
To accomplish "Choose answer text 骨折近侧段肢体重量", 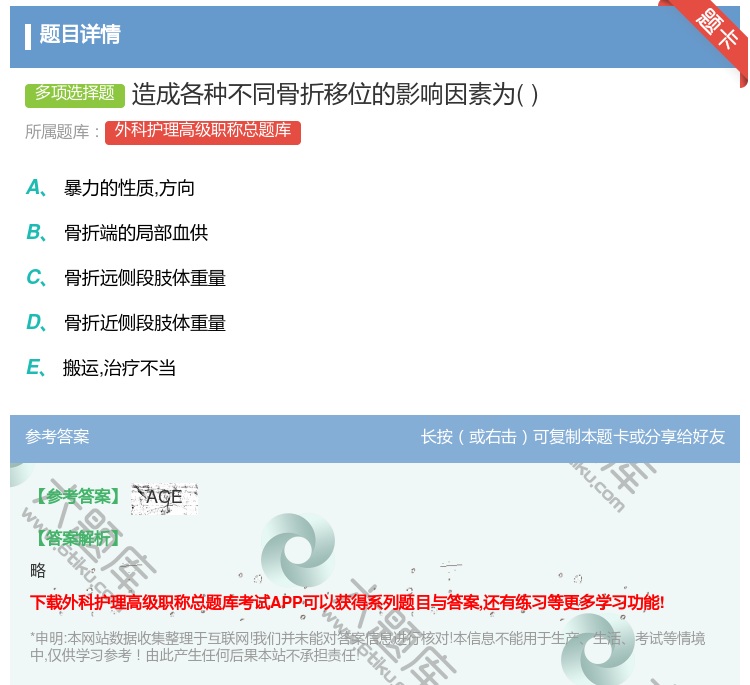I will click(x=145, y=323).
